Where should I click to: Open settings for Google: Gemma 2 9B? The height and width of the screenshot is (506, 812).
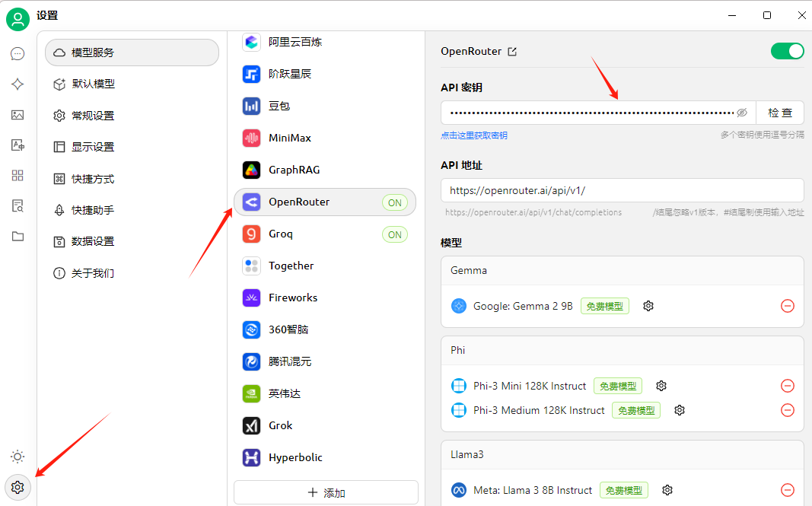point(648,306)
